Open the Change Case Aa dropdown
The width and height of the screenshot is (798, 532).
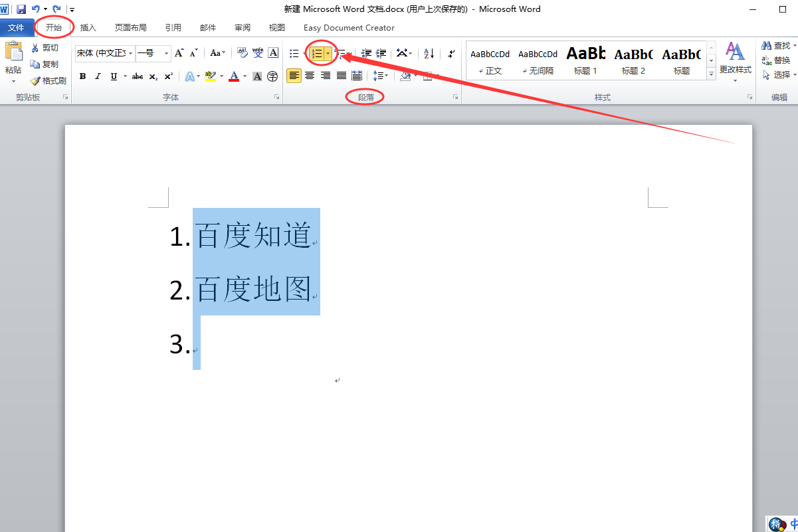point(218,53)
